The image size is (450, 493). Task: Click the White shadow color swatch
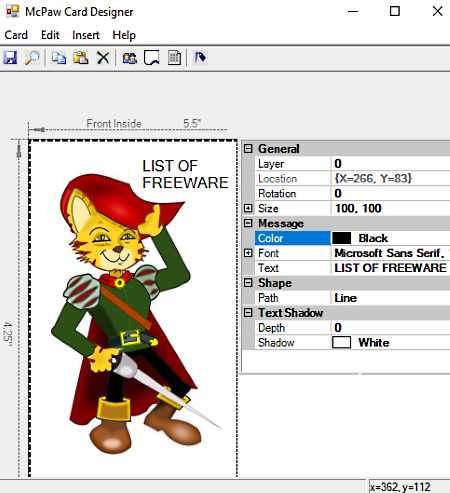342,342
